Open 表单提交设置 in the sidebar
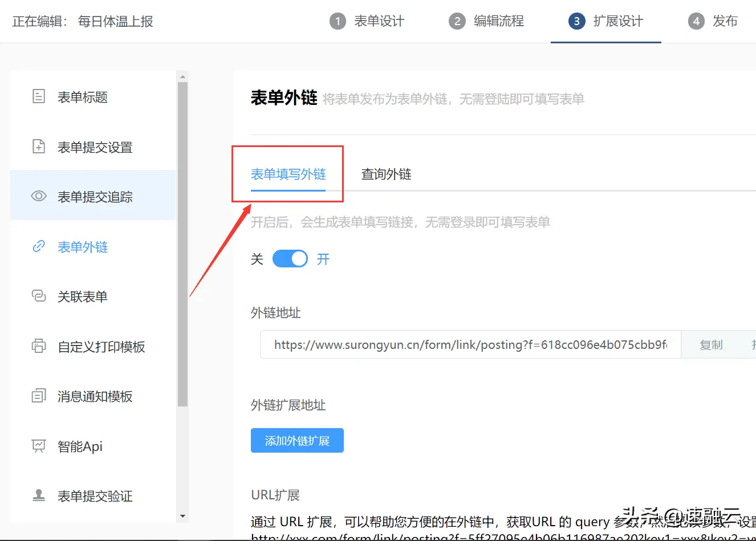 coord(93,147)
